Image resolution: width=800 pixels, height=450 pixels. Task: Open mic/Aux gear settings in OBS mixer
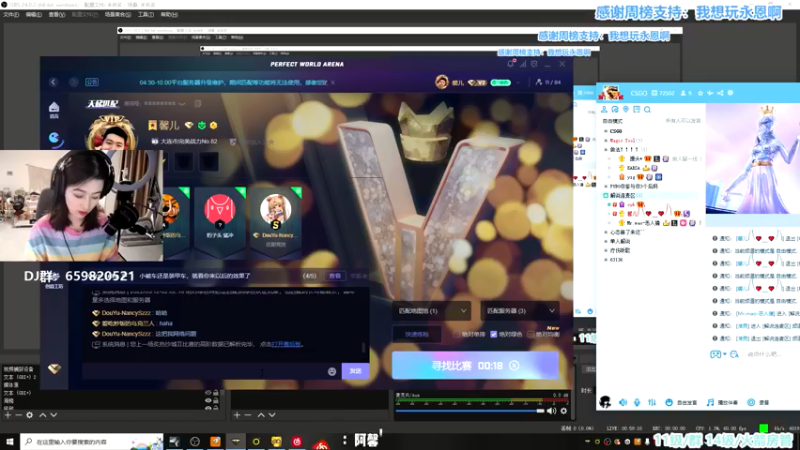pos(564,411)
